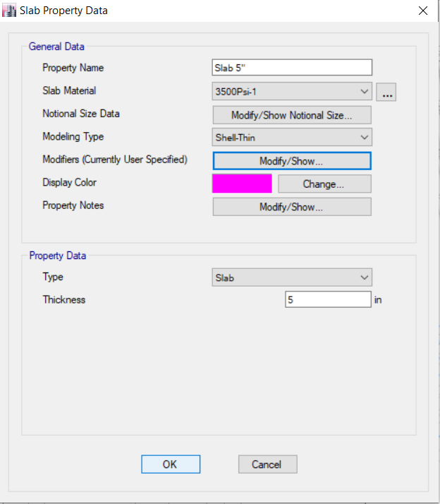Close the Slab Property Data dialog
The height and width of the screenshot is (504, 440).
(x=422, y=11)
